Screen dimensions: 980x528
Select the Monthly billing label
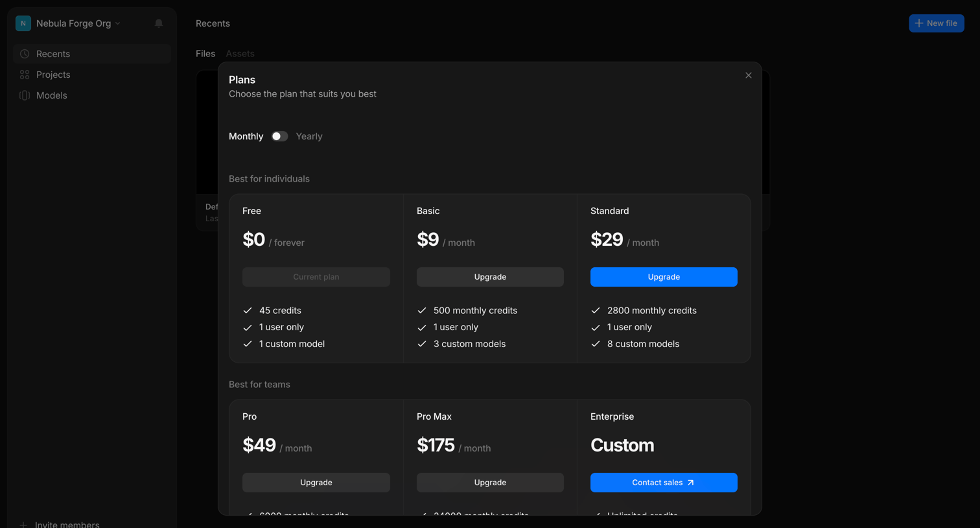246,136
